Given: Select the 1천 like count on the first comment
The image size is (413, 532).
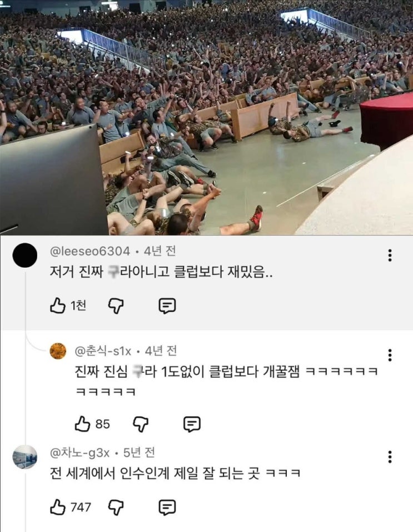Looking at the screenshot, I should click(78, 306).
